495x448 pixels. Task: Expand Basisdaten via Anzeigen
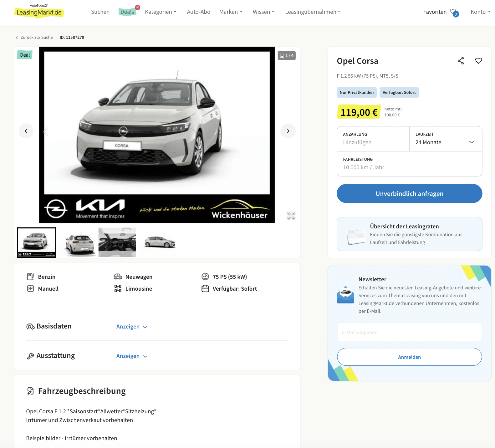132,327
